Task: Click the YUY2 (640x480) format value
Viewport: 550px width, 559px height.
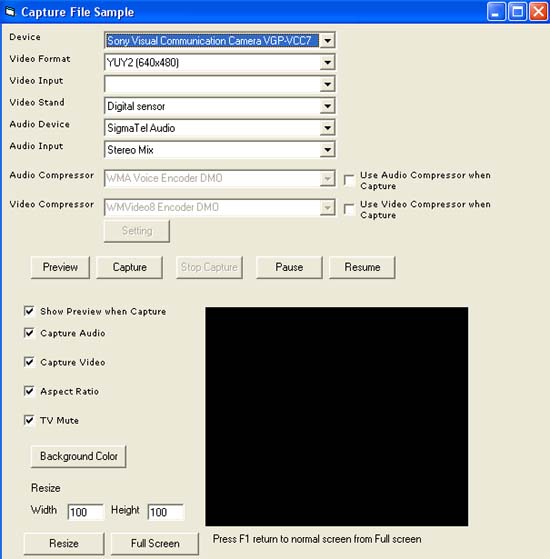Action: (143, 63)
